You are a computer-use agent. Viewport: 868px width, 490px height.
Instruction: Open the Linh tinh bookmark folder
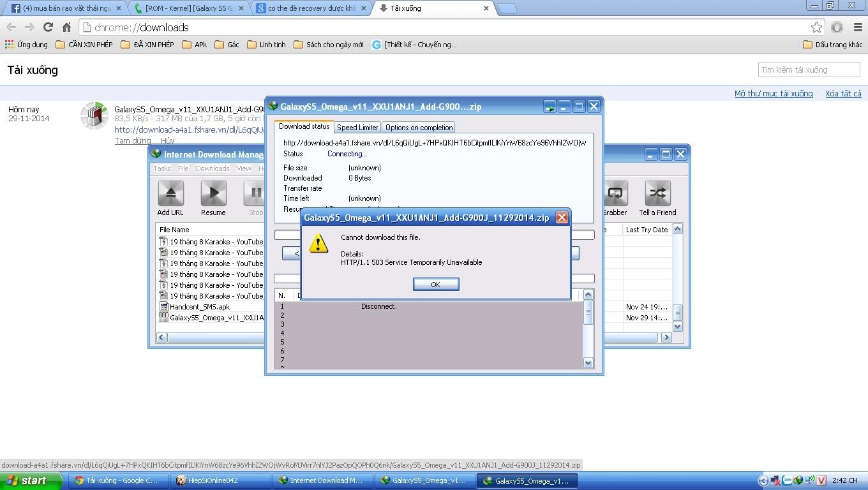[266, 45]
